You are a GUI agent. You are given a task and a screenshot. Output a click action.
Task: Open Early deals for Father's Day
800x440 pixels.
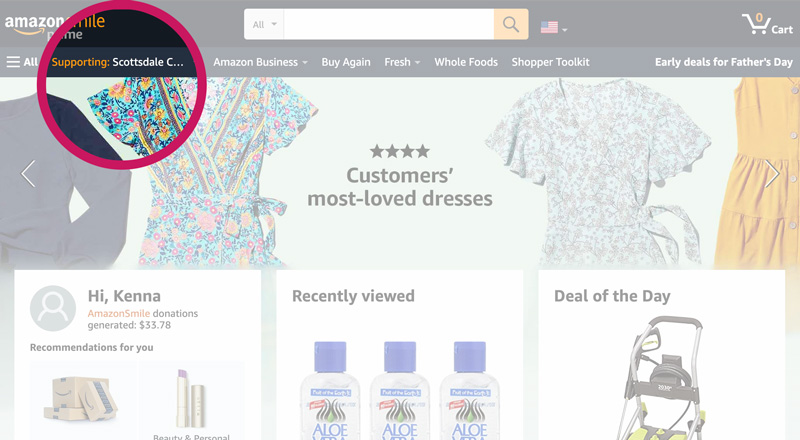(x=723, y=62)
